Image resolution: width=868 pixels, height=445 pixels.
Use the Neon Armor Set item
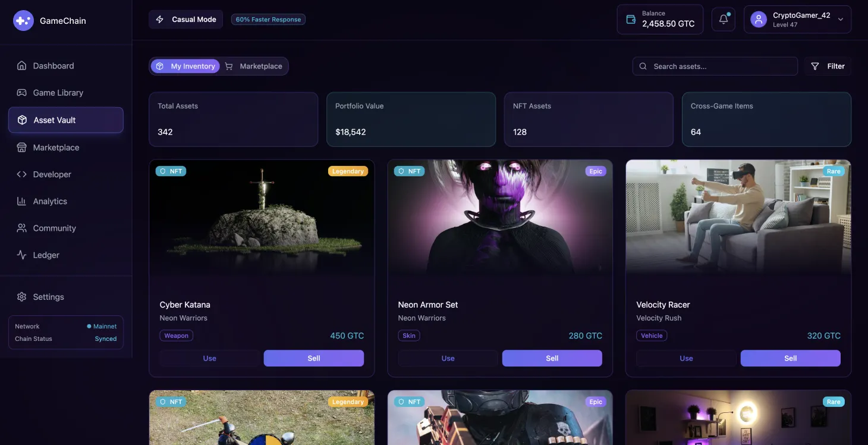pos(448,358)
